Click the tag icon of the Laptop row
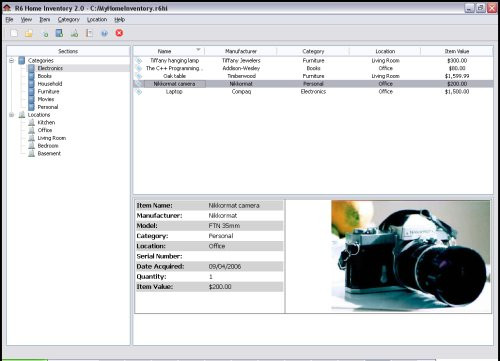500x361 pixels. click(139, 91)
